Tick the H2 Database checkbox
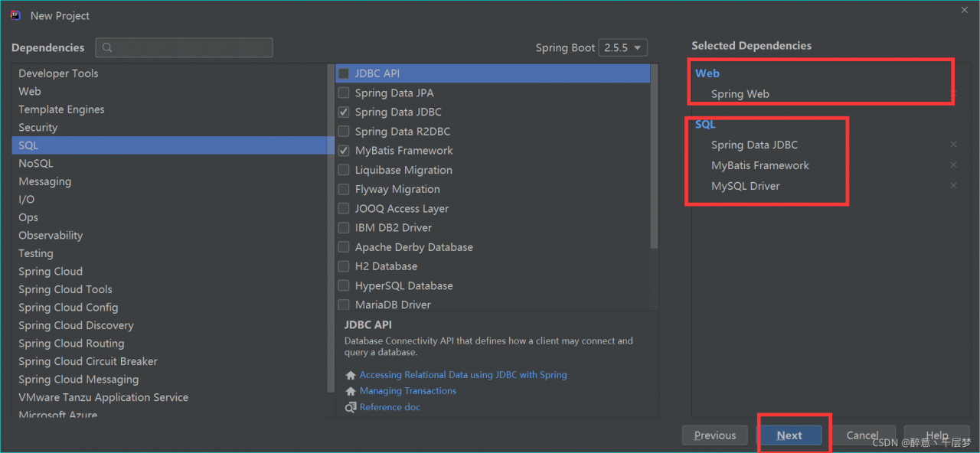 pyautogui.click(x=344, y=266)
